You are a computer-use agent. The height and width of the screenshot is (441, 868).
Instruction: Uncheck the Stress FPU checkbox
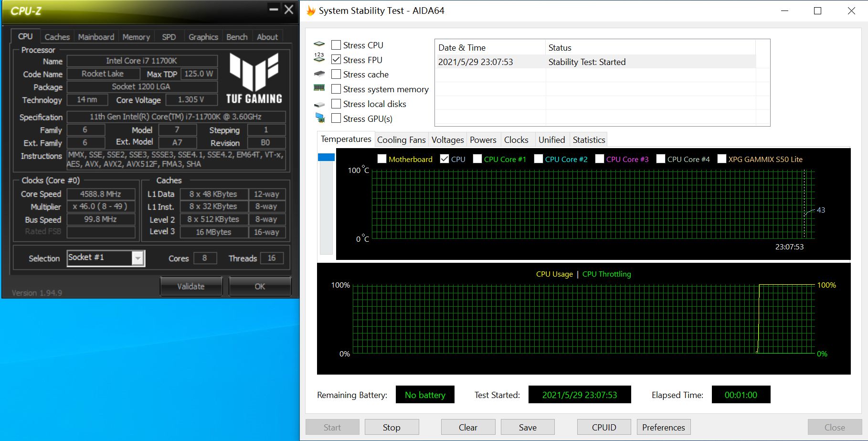(336, 60)
